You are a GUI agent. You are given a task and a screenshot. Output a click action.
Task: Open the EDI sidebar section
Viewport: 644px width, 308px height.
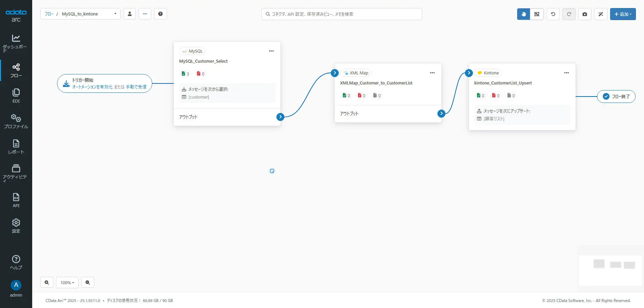(x=16, y=96)
